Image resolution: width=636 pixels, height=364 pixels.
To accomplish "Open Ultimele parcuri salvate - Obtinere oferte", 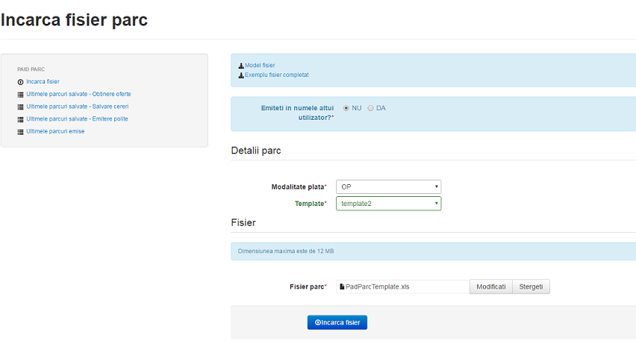I will [x=78, y=94].
